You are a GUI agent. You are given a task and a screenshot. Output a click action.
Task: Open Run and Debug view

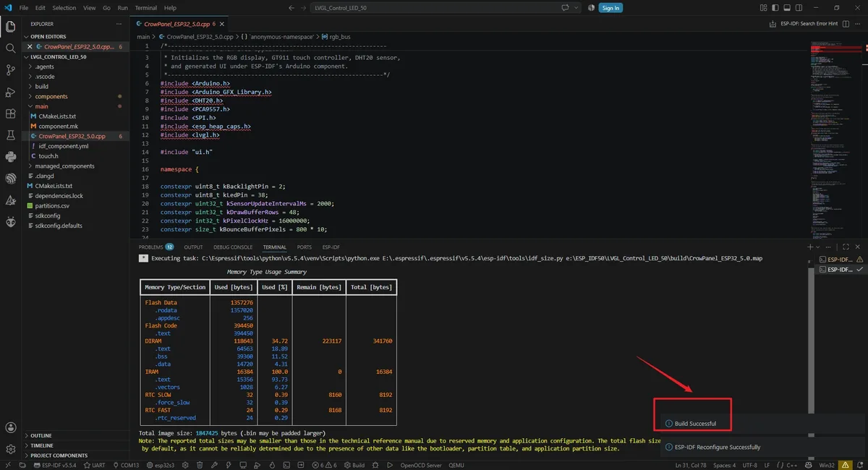pyautogui.click(x=10, y=92)
